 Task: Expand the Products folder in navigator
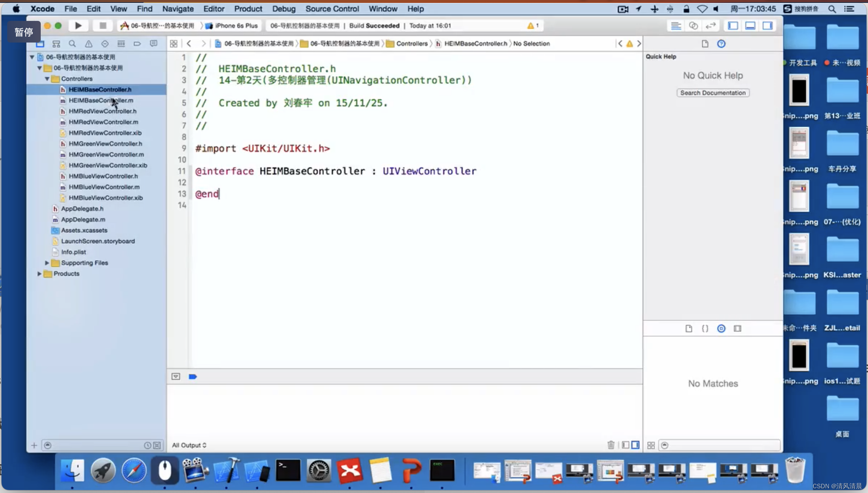[x=39, y=273]
